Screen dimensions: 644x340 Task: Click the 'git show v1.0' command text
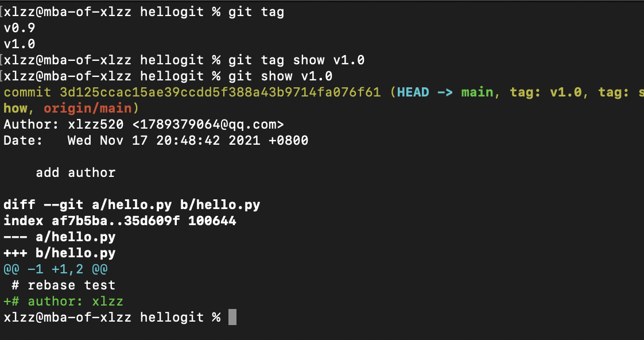pos(281,76)
